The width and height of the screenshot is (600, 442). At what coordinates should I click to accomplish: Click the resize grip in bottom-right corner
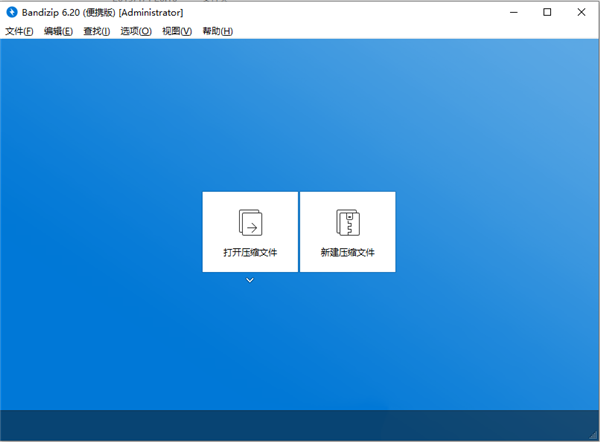tap(593, 435)
